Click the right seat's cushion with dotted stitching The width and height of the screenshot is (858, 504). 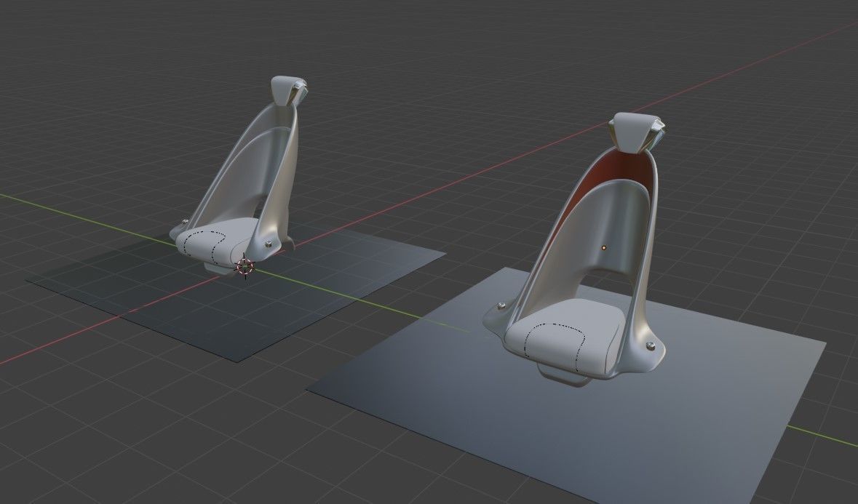coord(563,339)
